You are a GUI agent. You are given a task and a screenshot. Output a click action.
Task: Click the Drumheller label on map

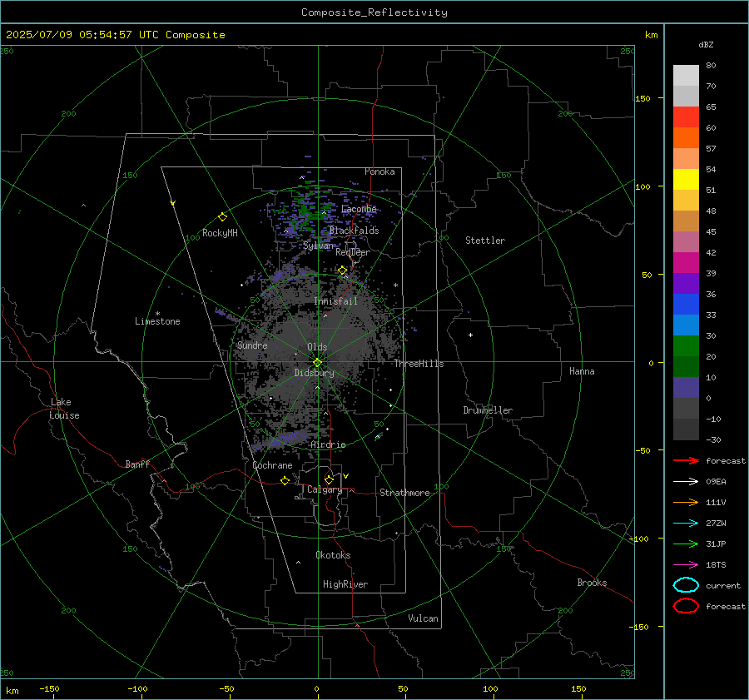click(x=488, y=410)
